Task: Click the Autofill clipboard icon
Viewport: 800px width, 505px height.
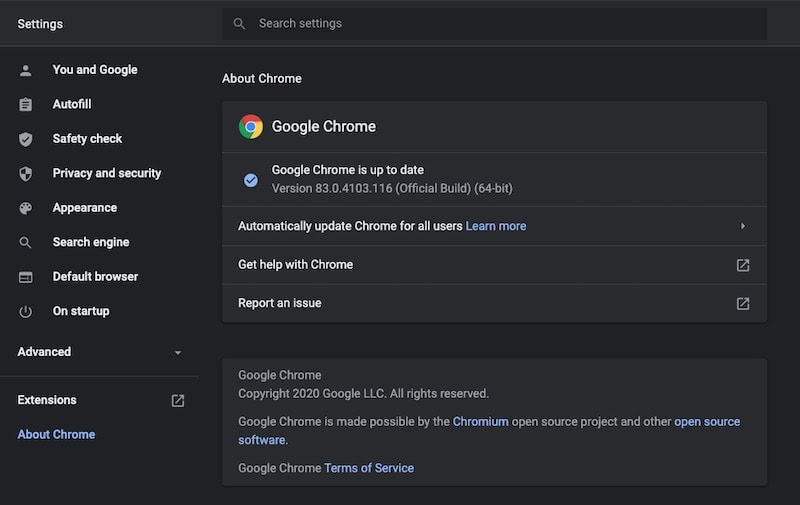Action: click(26, 105)
